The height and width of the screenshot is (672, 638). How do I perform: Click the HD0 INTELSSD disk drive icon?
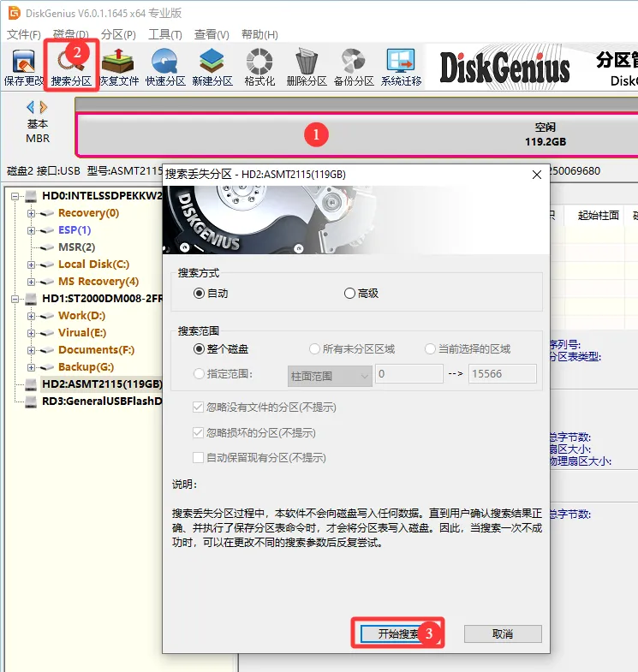coord(31,196)
